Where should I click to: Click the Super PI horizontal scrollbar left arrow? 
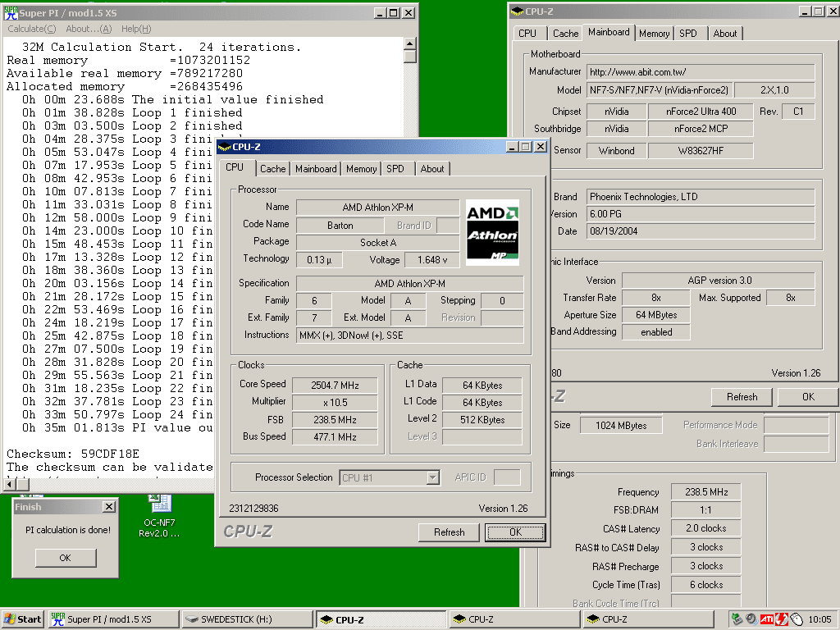pyautogui.click(x=10, y=485)
